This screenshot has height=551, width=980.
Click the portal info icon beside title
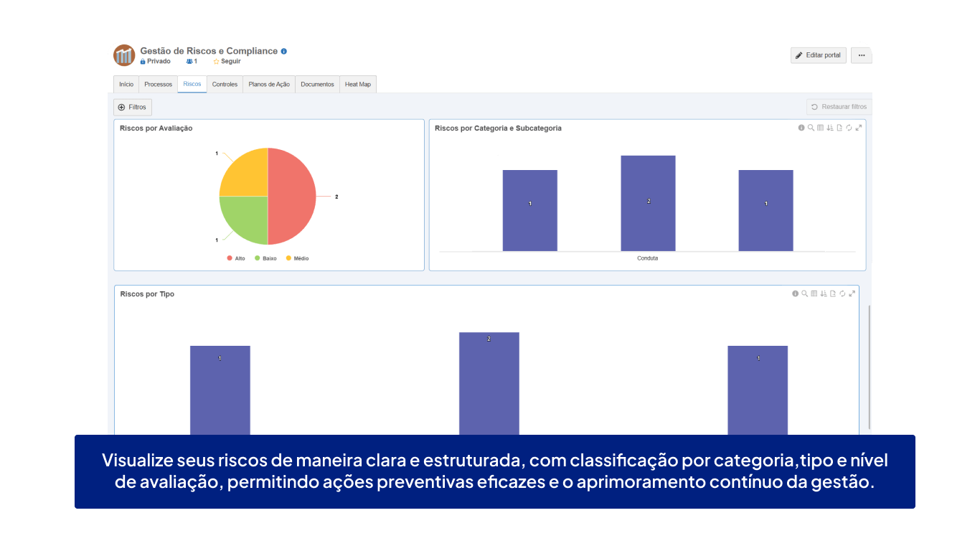tap(284, 51)
